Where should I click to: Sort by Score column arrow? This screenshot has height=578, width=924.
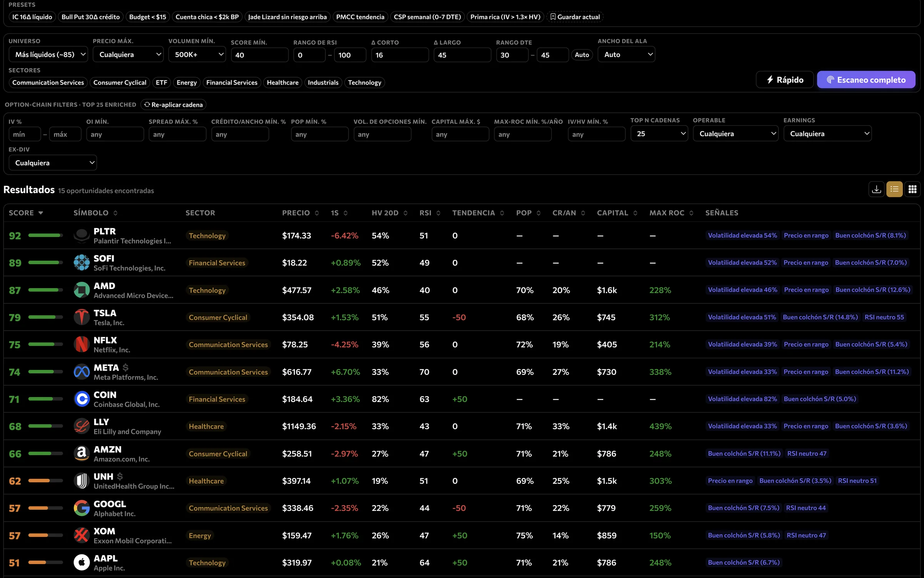click(x=41, y=213)
